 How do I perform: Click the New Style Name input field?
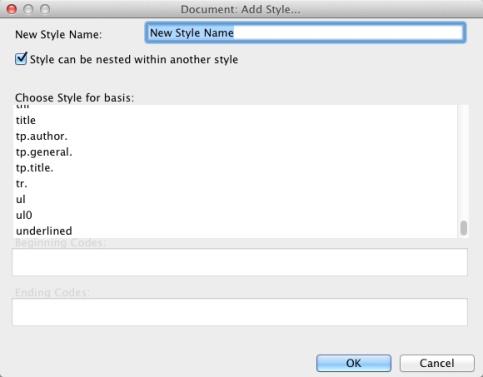[305, 33]
